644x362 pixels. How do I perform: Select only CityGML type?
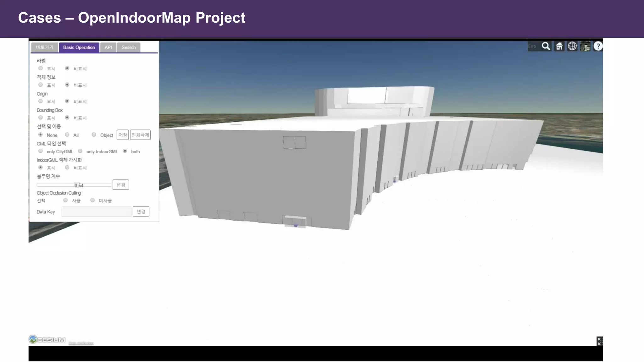coord(41,151)
